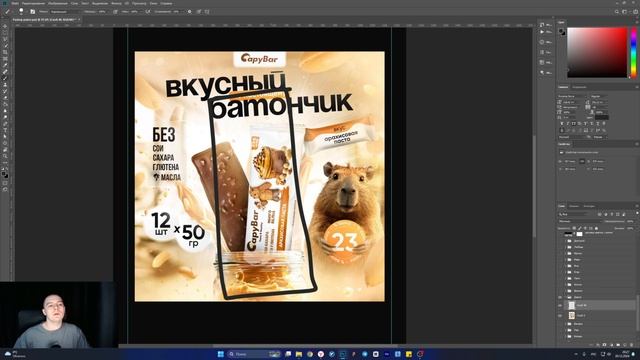Open the font style dropdown
Screen dimensions: 640x360
[x=599, y=96]
